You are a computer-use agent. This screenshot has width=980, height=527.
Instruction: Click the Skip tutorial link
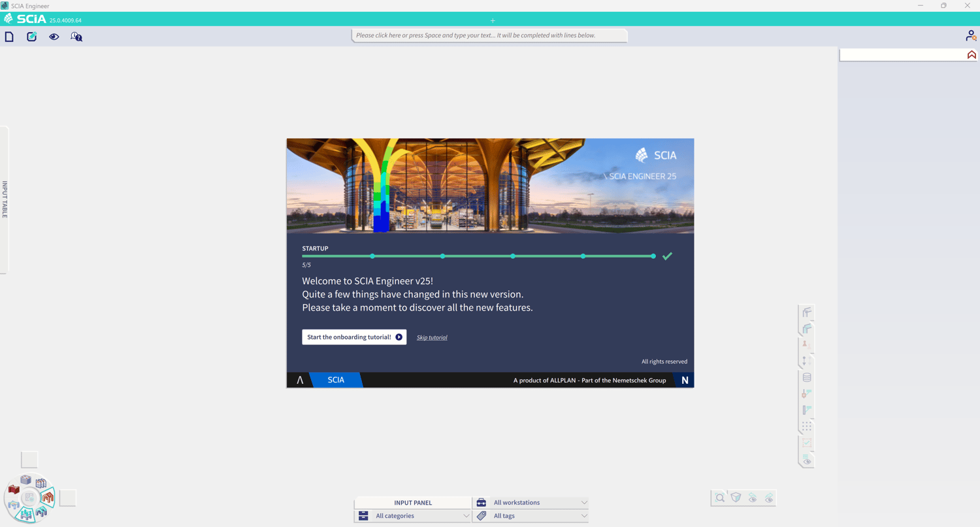[x=432, y=337]
